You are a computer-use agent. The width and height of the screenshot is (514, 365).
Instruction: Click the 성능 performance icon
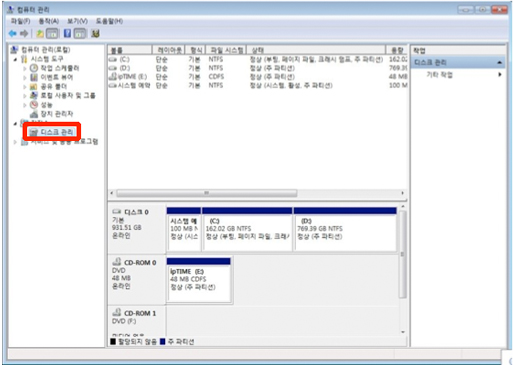pyautogui.click(x=34, y=105)
